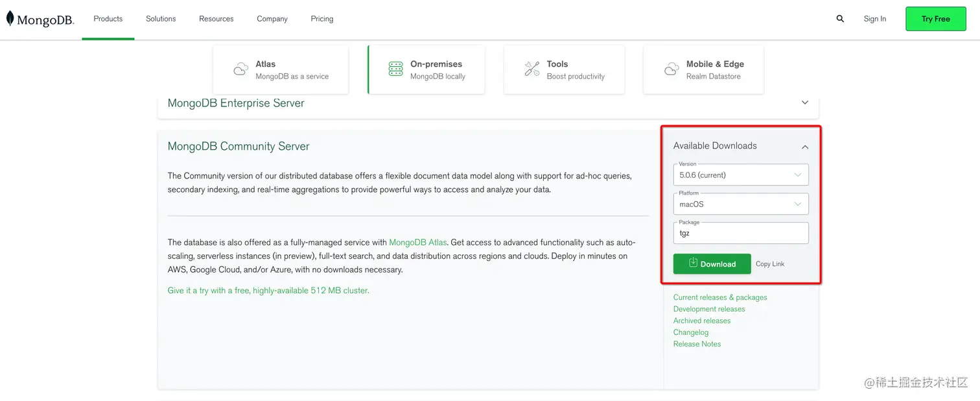Image resolution: width=980 pixels, height=401 pixels.
Task: Click the Mobile & Edge cloud icon
Action: [x=671, y=69]
